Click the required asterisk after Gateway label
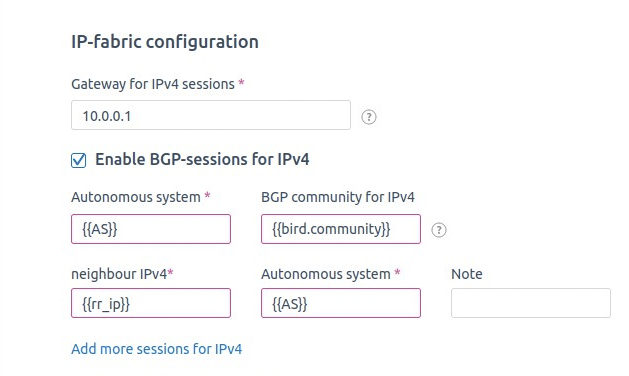Viewport: 629px width, 376px height. 241,82
